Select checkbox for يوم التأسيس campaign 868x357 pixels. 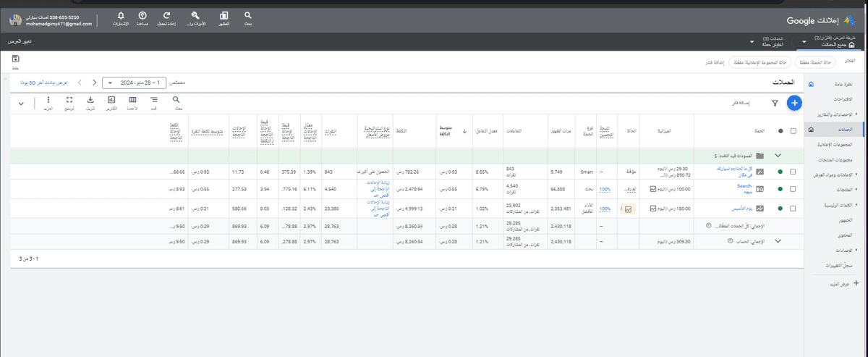click(x=793, y=209)
